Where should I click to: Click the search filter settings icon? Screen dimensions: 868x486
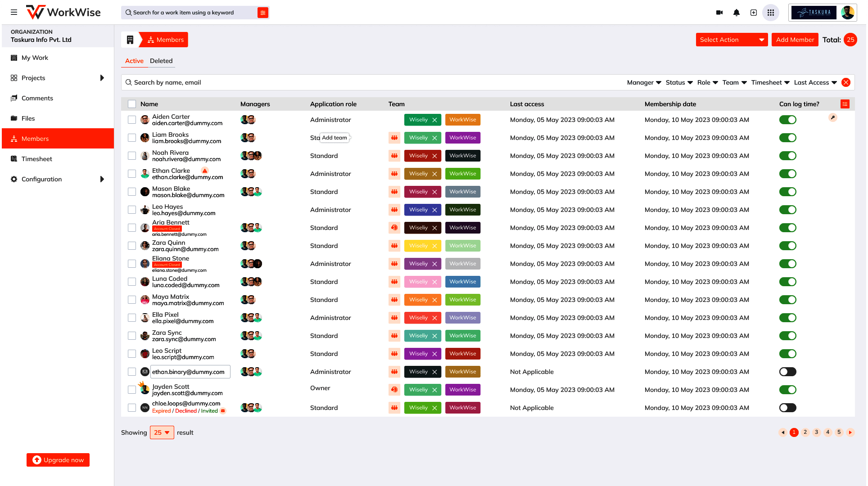263,13
